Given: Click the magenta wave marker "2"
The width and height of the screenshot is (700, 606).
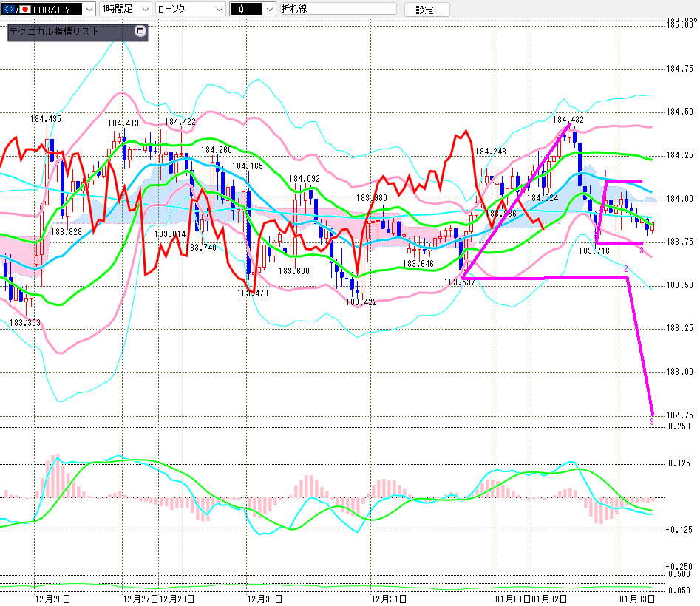Looking at the screenshot, I should 626,268.
